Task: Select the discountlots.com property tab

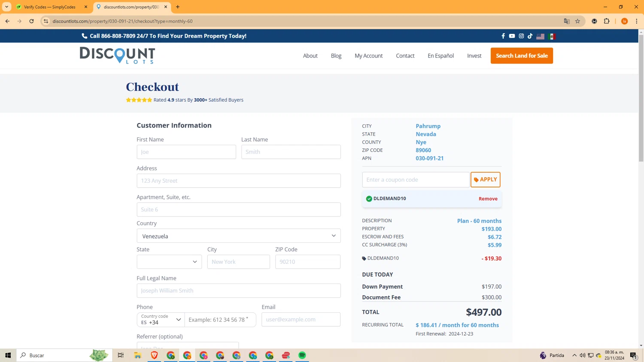Action: point(131,7)
